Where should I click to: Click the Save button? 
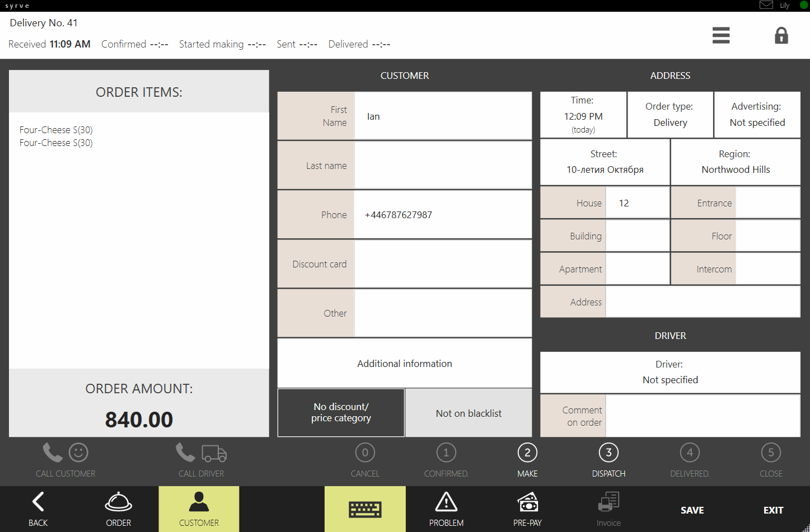(x=692, y=510)
